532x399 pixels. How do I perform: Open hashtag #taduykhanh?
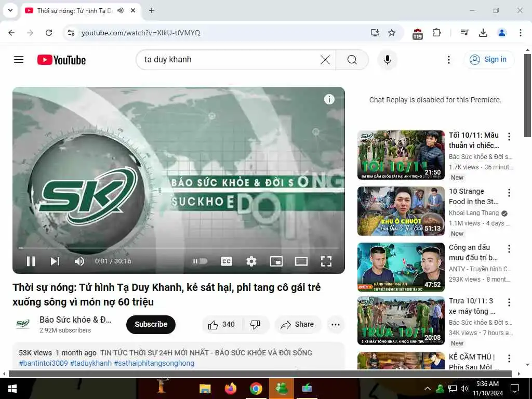(x=90, y=363)
